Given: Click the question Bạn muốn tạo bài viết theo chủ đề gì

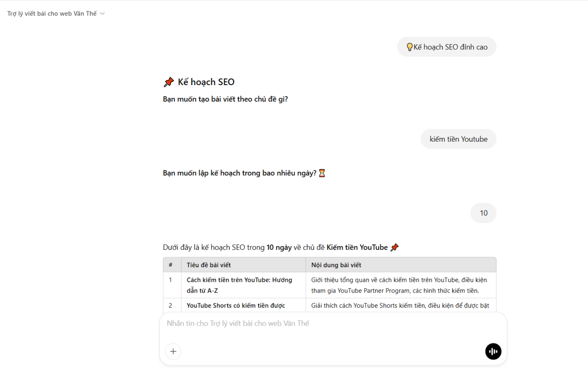Looking at the screenshot, I should tap(225, 99).
